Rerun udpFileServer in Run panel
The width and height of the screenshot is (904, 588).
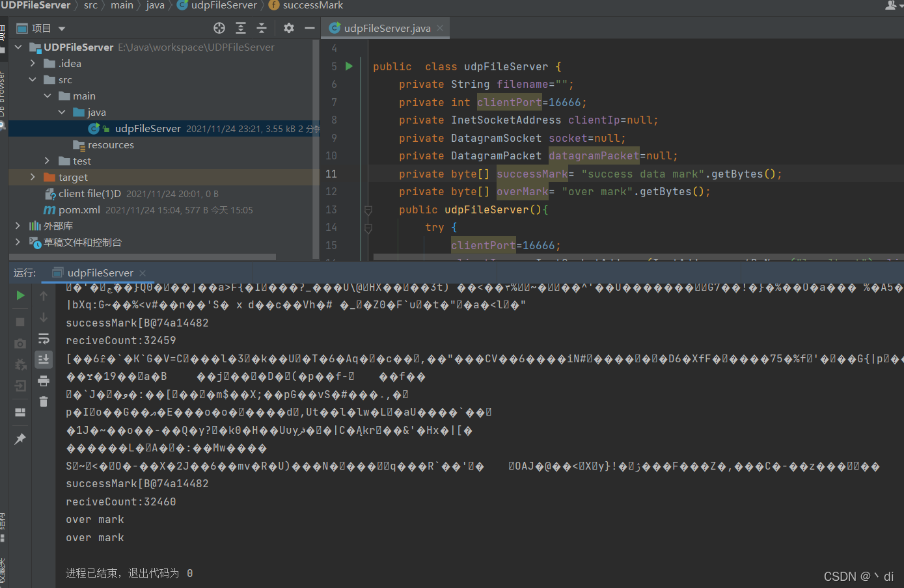pos(20,295)
